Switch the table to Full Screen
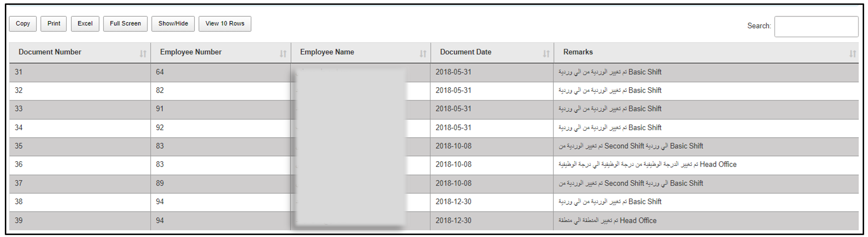This screenshot has width=868, height=237. [125, 24]
